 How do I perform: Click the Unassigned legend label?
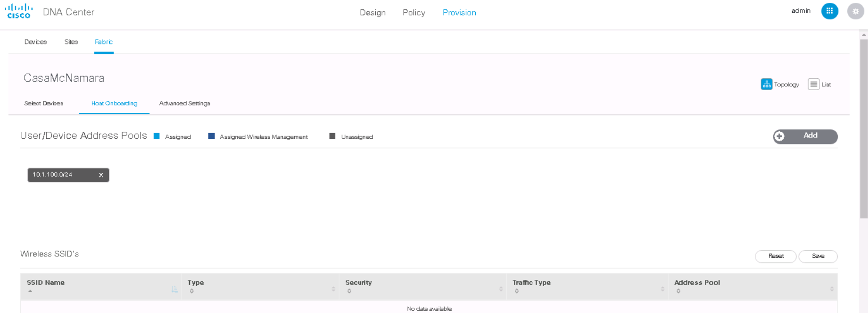357,137
